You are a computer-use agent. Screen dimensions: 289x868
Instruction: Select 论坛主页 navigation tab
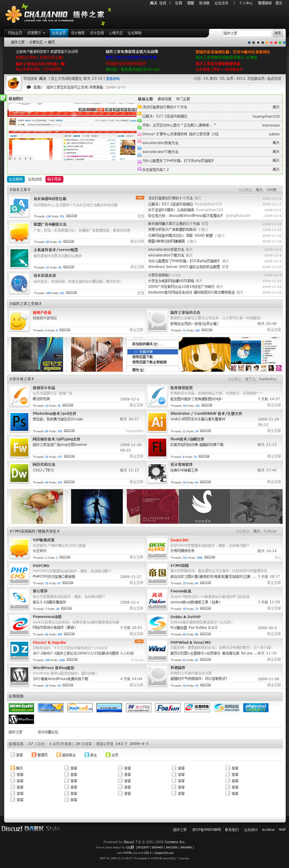coord(58,33)
